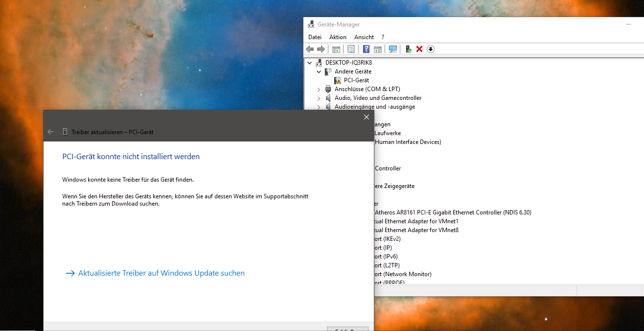This screenshot has height=331, width=644.
Task: Select the '(Human Interface Devices)' row
Action: 407,142
